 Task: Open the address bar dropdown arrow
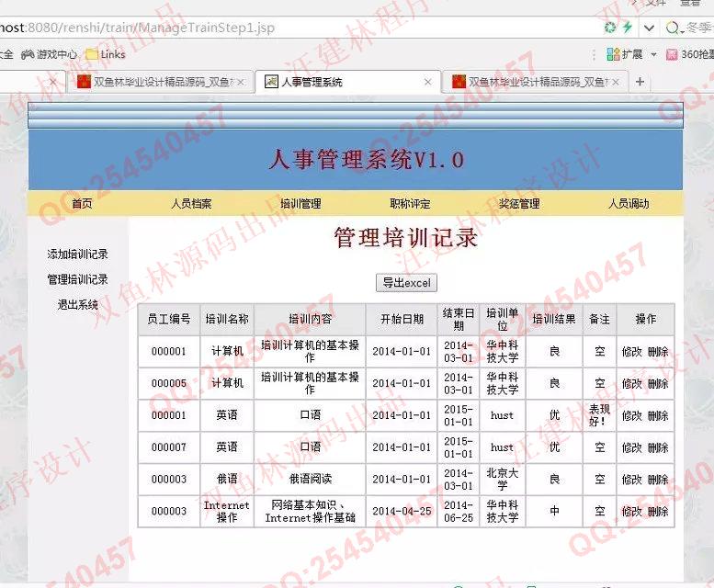[649, 28]
